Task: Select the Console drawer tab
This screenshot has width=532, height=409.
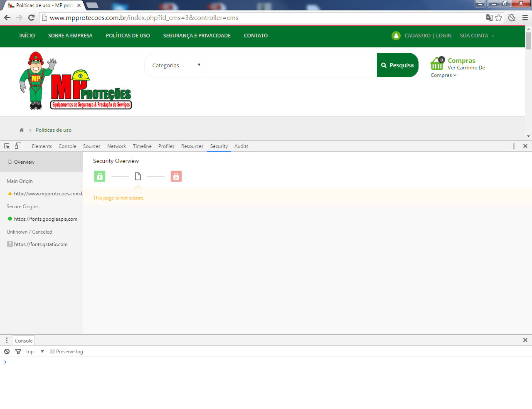Action: pos(24,341)
